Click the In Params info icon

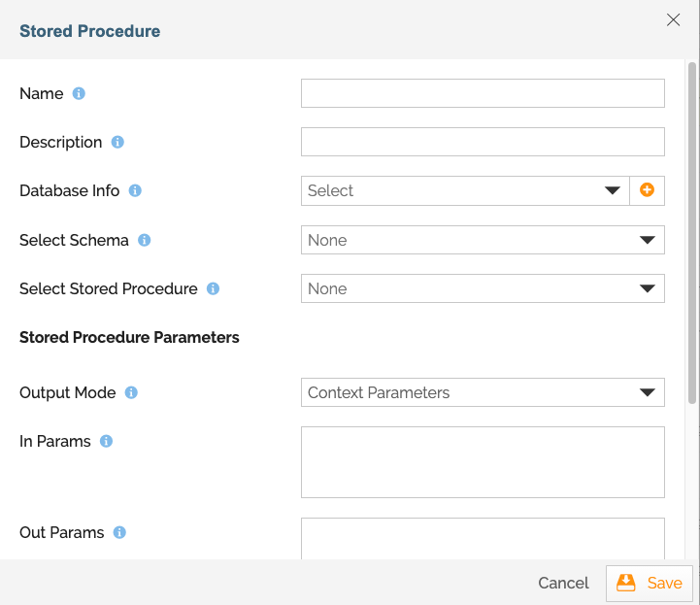click(107, 441)
